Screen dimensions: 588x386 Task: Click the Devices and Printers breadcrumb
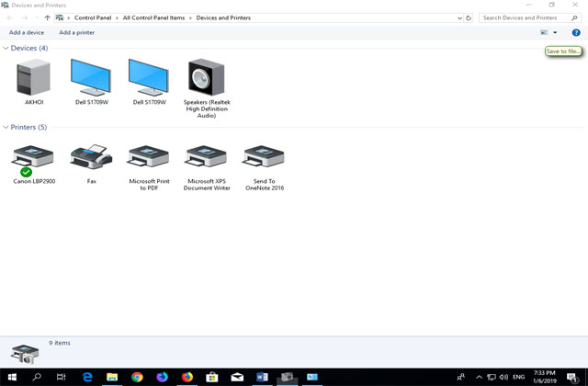tap(223, 17)
